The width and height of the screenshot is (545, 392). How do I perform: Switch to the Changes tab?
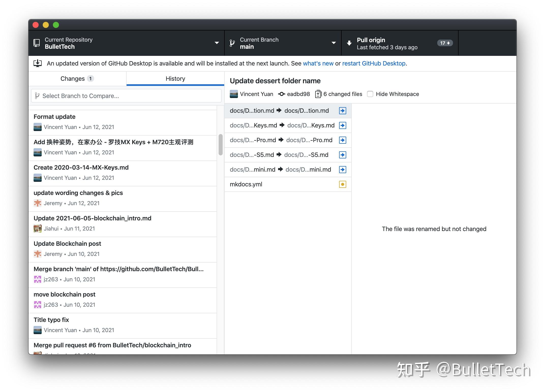[77, 78]
